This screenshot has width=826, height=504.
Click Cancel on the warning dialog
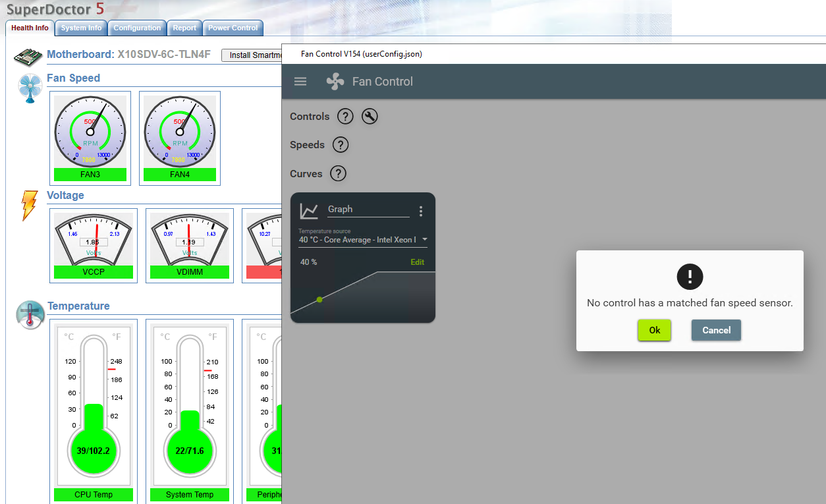716,330
